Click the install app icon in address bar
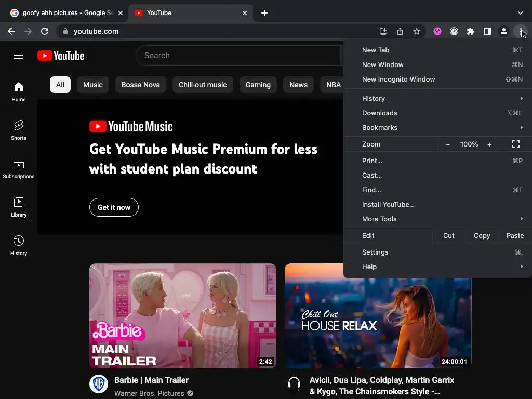This screenshot has width=532, height=399. (x=383, y=31)
